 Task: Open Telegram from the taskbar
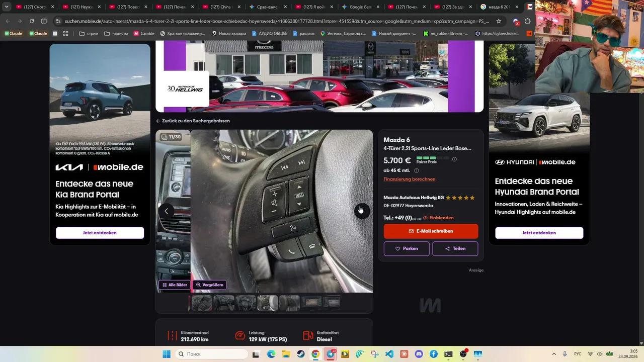click(330, 354)
